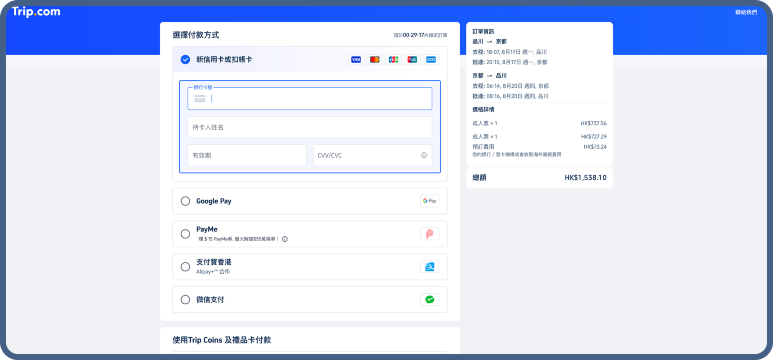Screen dimensions: 773x360
Task: Click the Mastercard icon
Action: (x=375, y=60)
